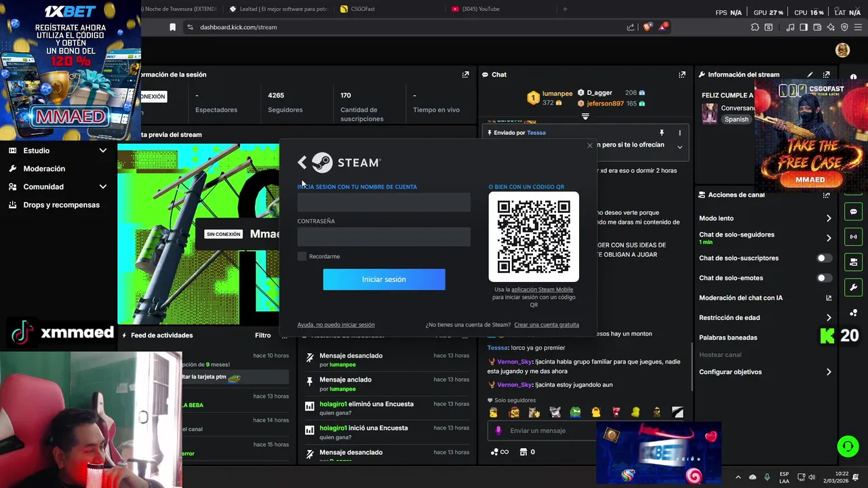
Task: Pop out the Acciones de canal panel
Action: [826, 195]
